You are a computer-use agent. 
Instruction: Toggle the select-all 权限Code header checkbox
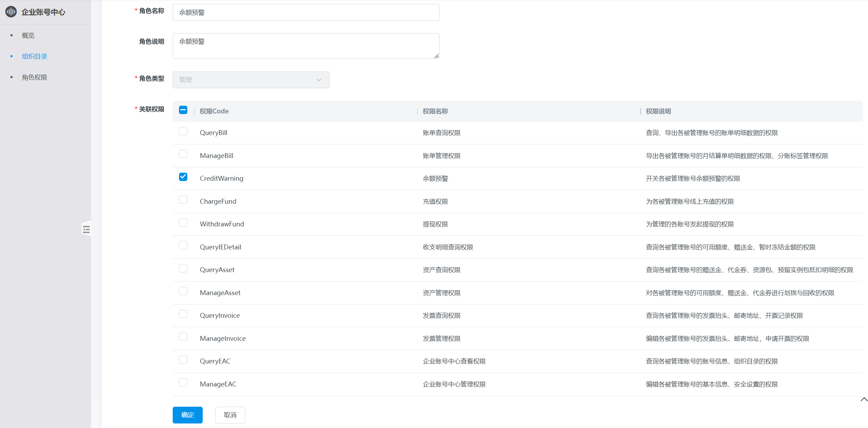(x=183, y=110)
